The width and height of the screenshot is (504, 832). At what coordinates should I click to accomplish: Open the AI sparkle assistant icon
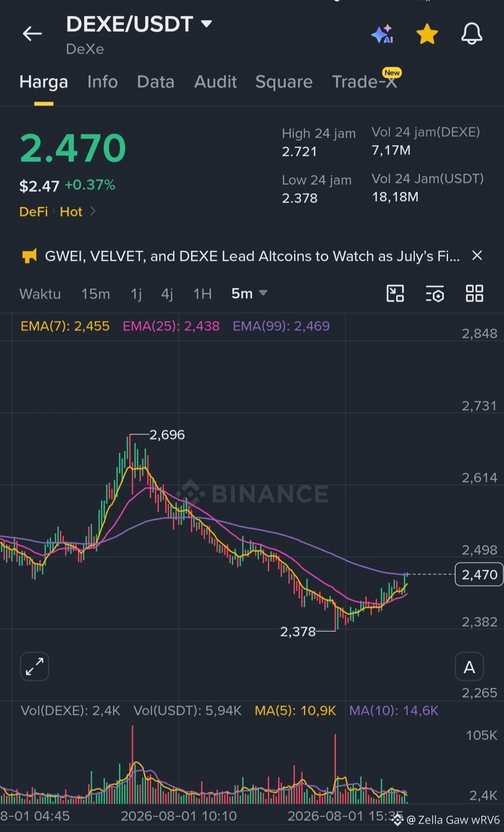point(382,34)
